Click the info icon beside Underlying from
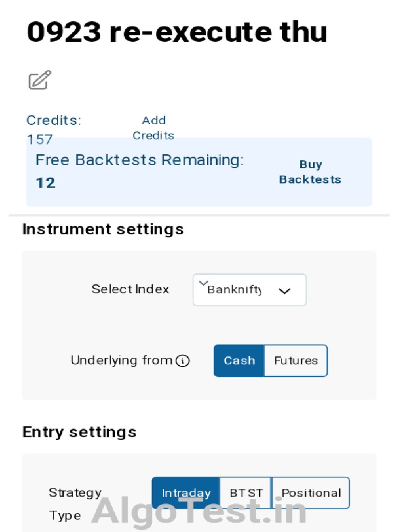This screenshot has width=399, height=532. 182,361
